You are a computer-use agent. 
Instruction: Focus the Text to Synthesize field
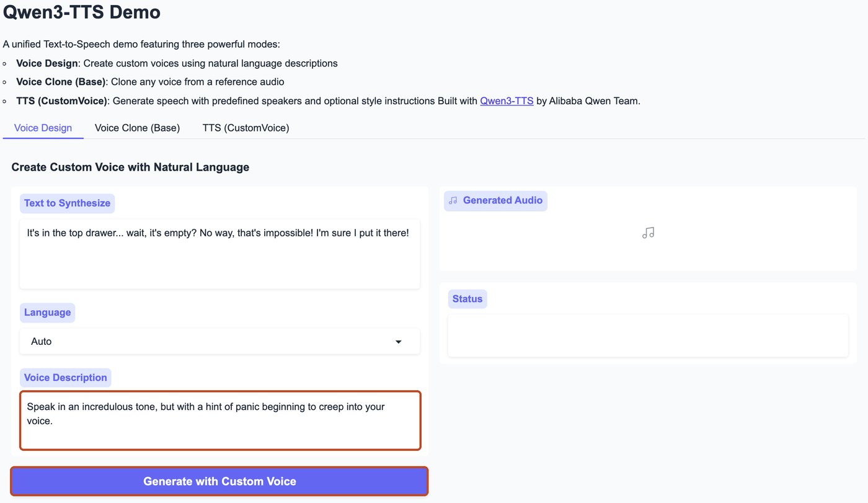pyautogui.click(x=219, y=254)
